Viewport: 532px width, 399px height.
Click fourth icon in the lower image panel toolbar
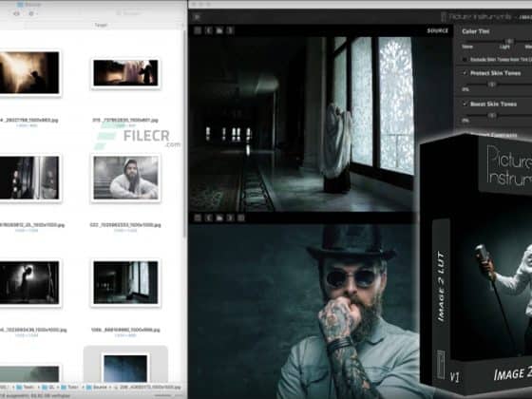(x=230, y=218)
